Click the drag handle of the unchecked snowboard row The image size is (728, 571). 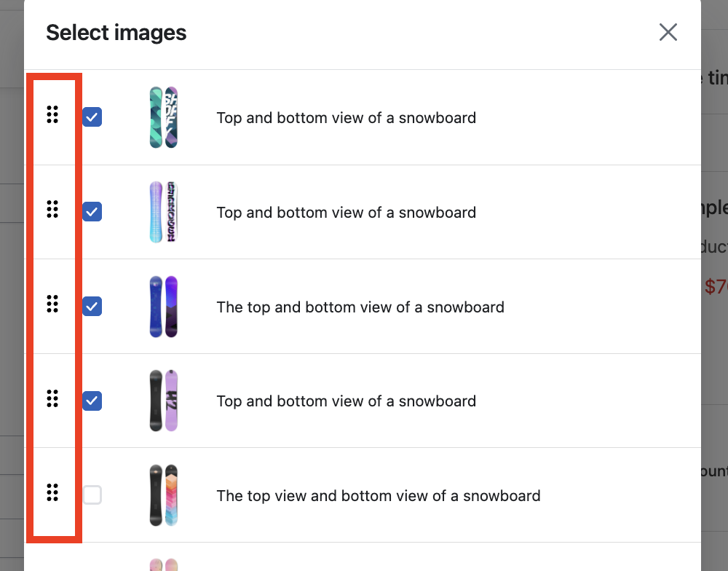[52, 492]
